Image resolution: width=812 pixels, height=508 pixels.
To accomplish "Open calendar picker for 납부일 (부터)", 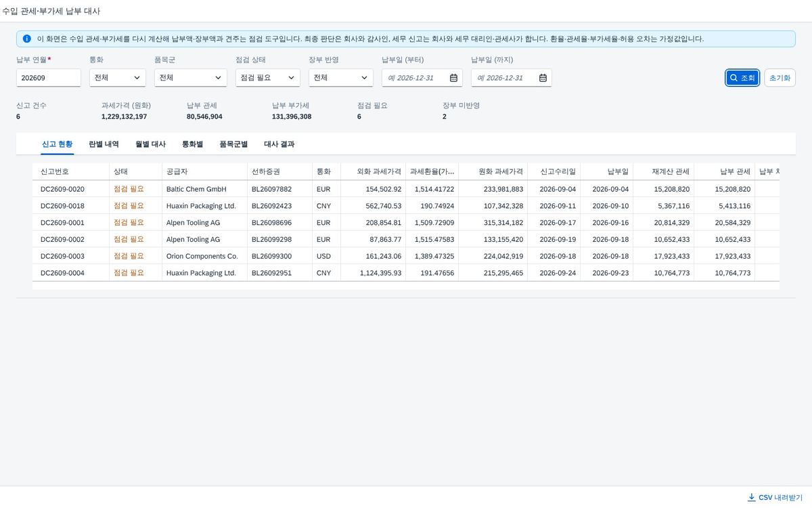I will [x=453, y=78].
